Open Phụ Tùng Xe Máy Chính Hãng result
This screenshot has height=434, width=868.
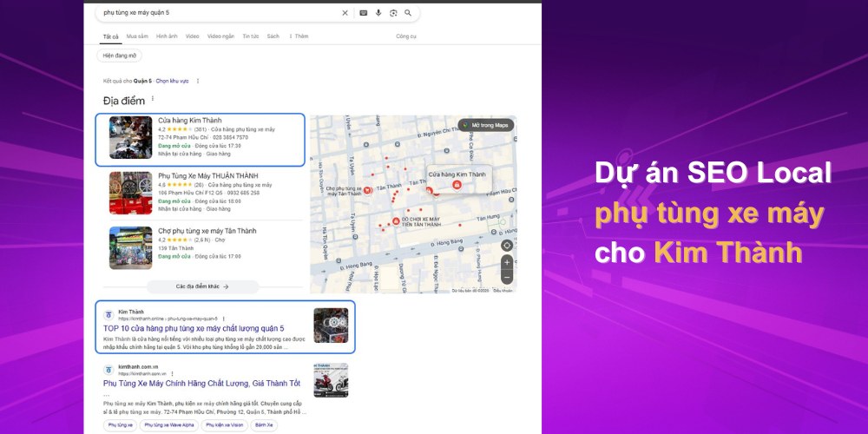[201, 383]
